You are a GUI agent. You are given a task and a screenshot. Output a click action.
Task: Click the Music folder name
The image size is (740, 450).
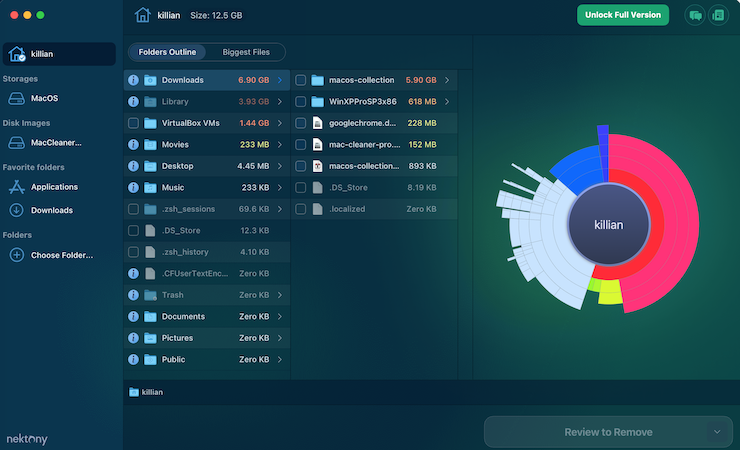(173, 187)
